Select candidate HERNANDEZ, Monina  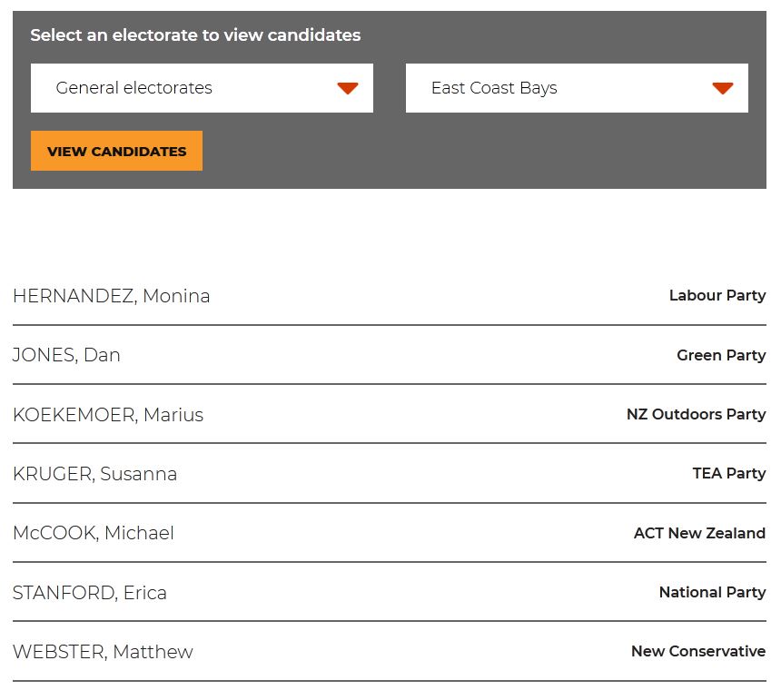[112, 296]
